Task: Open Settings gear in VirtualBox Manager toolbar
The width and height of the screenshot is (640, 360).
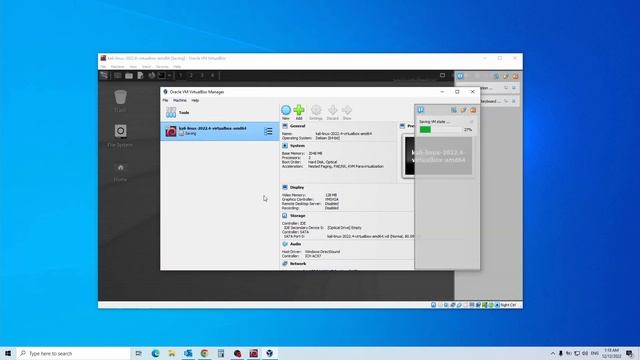Action: [316, 110]
